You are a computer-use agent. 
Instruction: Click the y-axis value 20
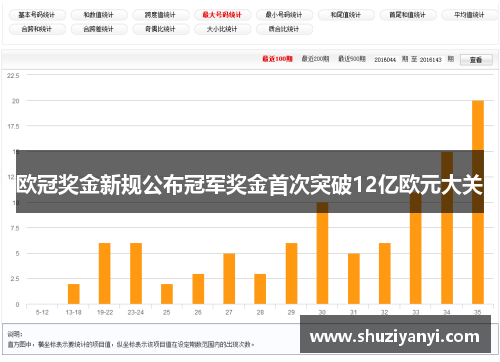[16, 101]
